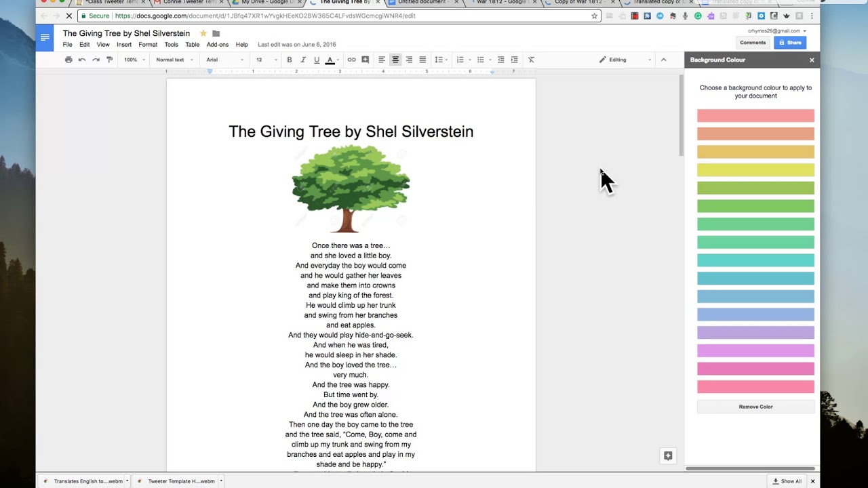Open the Add-ons menu
868x488 pixels.
[x=218, y=45]
